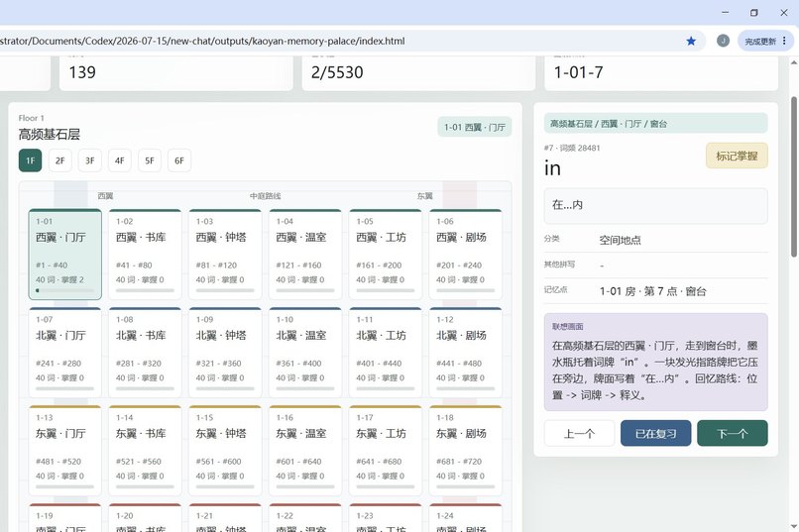Select room card 1-02 西翼·书库
The width and height of the screenshot is (799, 532).
tap(145, 254)
